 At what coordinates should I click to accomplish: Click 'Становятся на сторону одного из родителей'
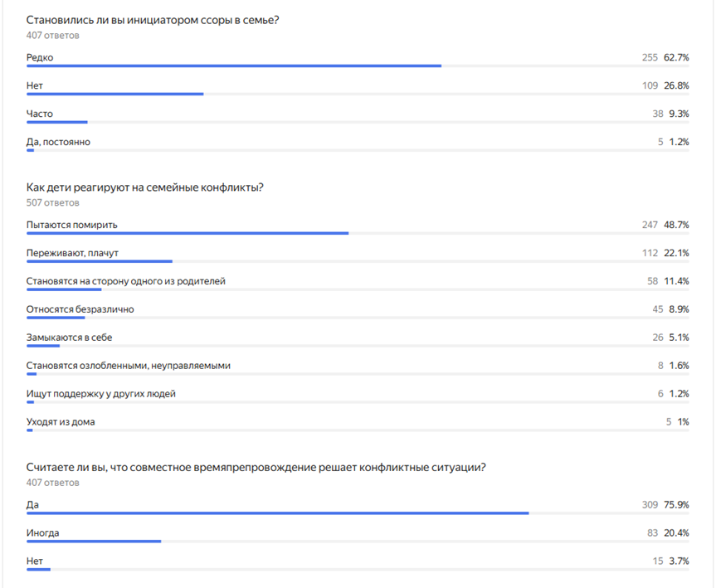(125, 281)
